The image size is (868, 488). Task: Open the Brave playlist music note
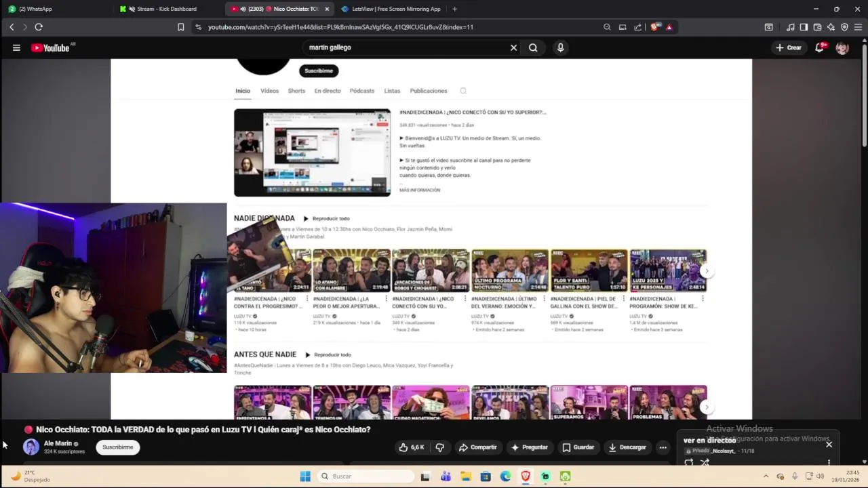[x=790, y=27]
